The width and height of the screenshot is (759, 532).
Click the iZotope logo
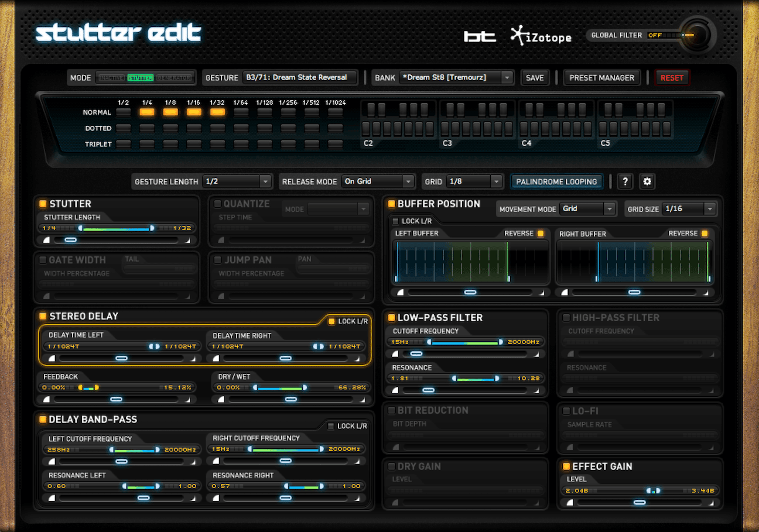click(x=541, y=36)
